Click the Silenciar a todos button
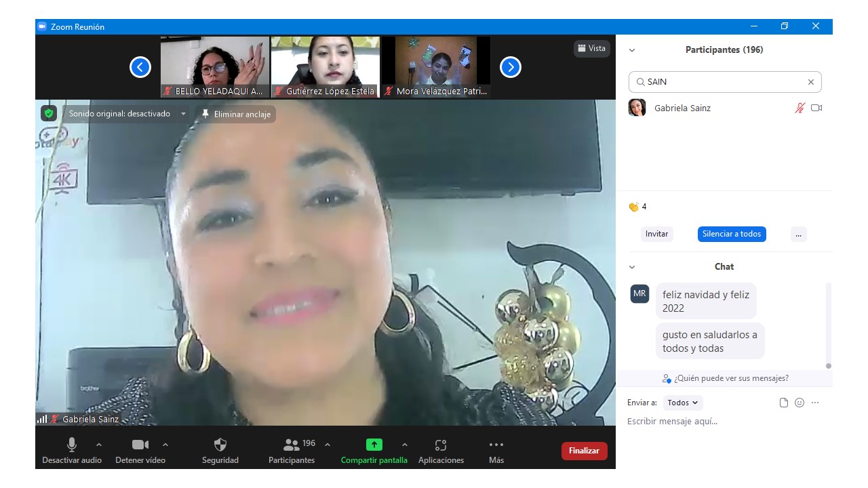 coord(732,234)
